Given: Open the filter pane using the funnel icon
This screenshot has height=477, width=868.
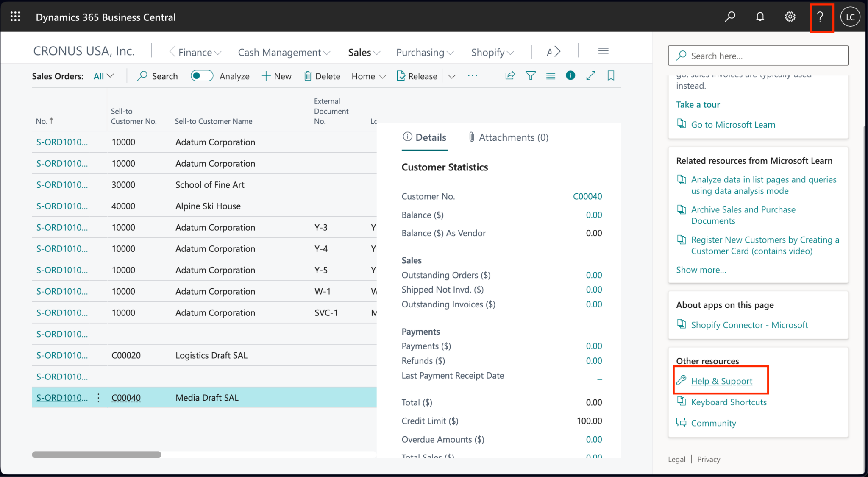Looking at the screenshot, I should [x=530, y=75].
